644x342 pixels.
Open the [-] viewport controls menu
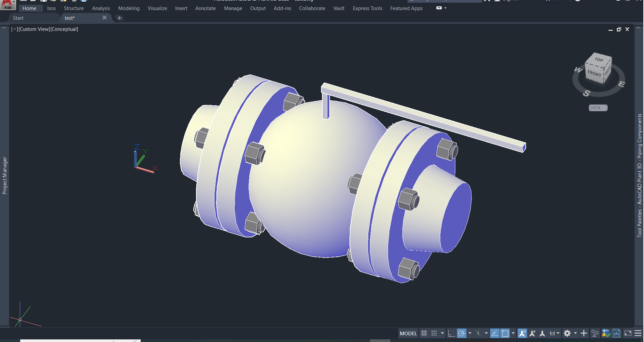click(14, 29)
